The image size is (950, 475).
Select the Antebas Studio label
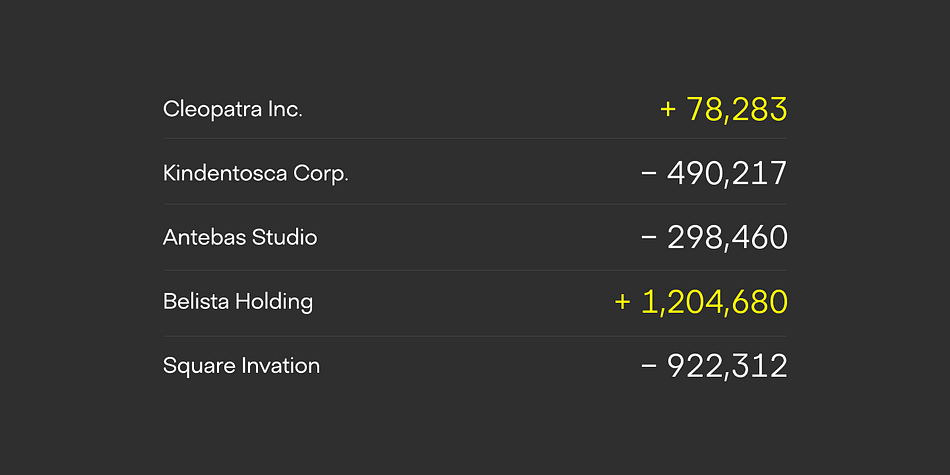click(240, 238)
